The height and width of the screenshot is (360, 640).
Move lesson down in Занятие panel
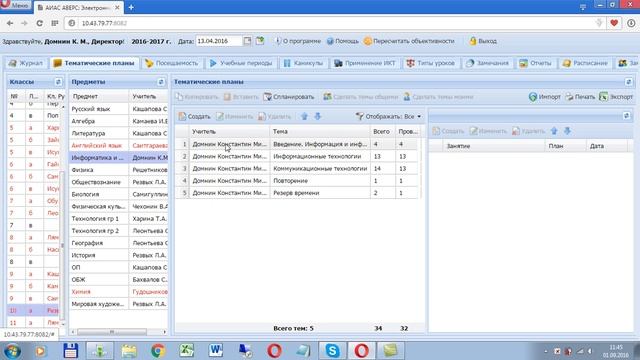click(567, 131)
